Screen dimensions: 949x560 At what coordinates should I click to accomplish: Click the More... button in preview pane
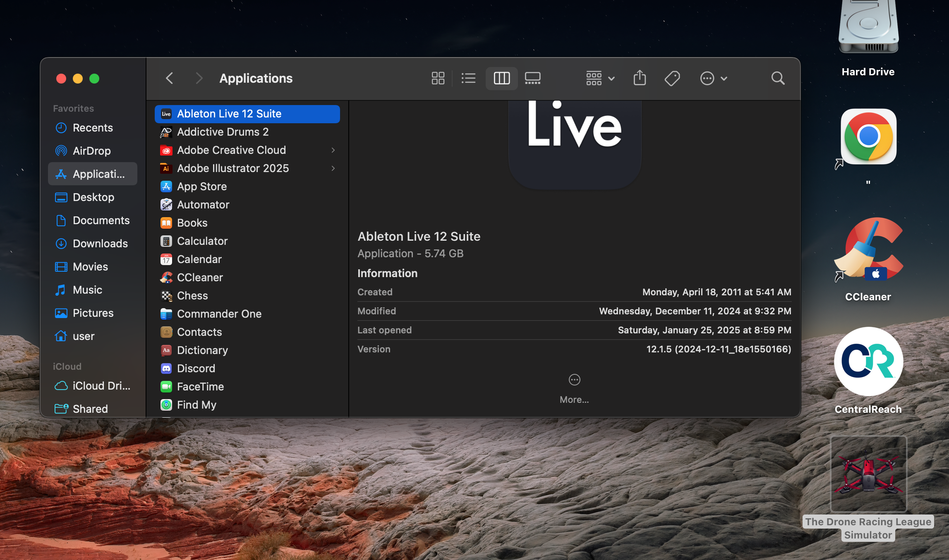coord(574,389)
